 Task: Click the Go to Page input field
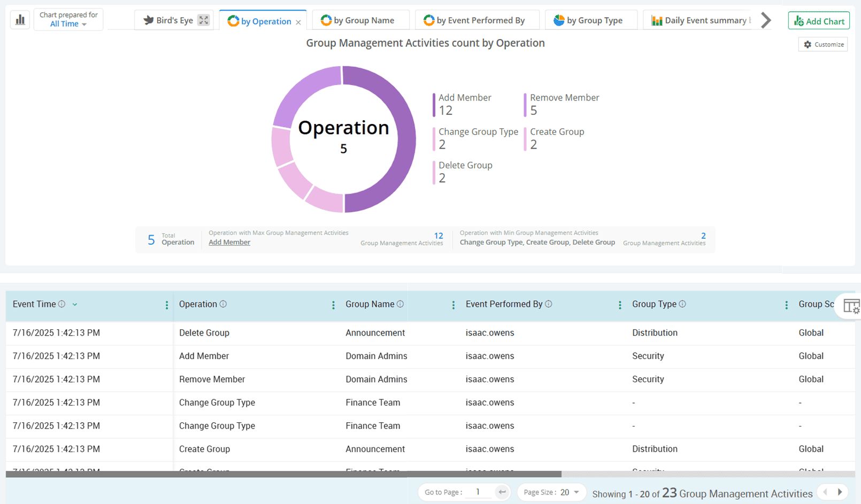(x=478, y=492)
